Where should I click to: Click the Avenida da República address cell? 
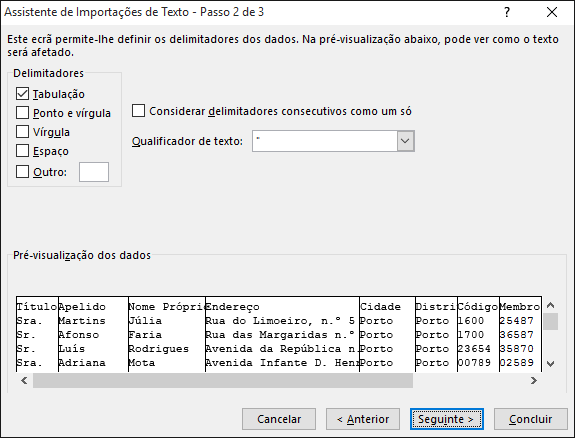click(282, 348)
